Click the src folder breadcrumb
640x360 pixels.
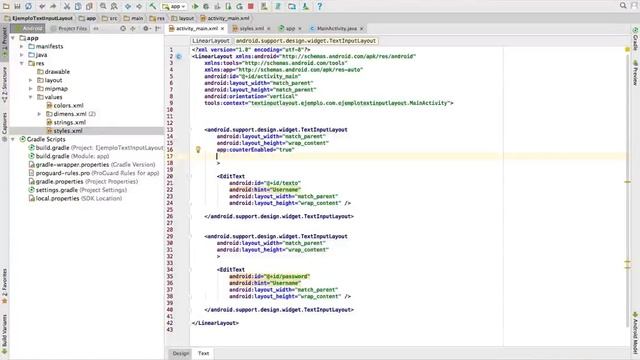coord(109,18)
